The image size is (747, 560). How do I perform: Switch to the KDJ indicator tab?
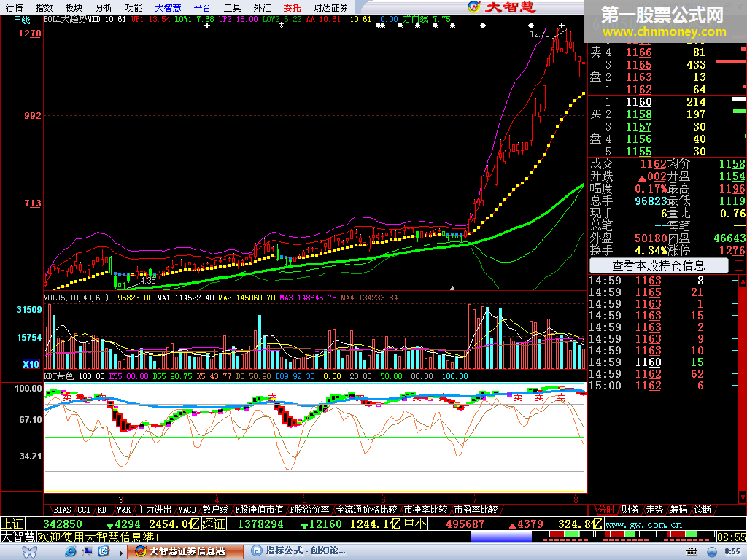click(x=104, y=510)
